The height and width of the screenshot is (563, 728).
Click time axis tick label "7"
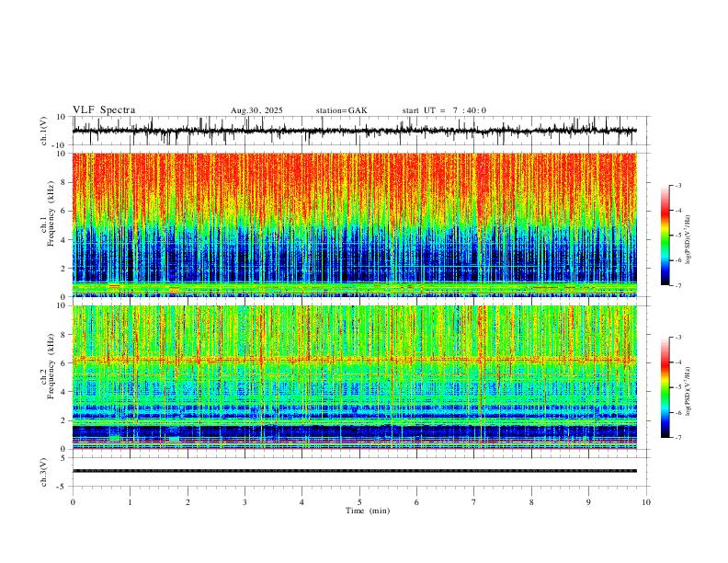(x=474, y=502)
